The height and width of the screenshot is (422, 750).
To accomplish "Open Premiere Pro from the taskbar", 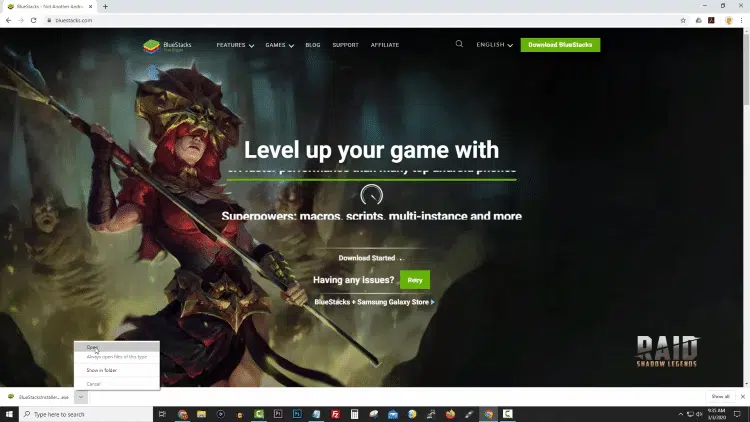I will coord(278,414).
